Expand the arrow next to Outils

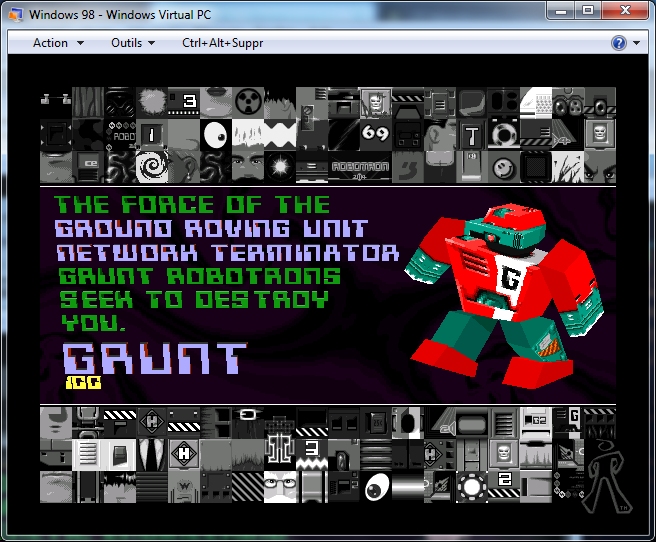pos(151,43)
